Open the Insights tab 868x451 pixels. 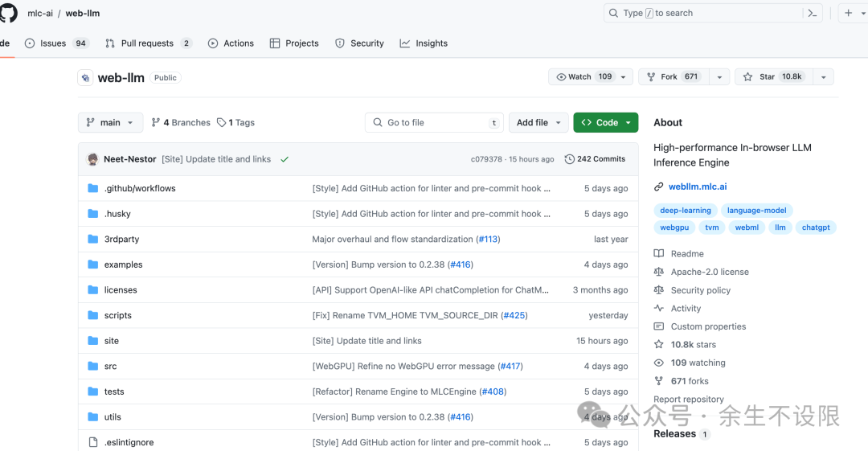tap(424, 43)
